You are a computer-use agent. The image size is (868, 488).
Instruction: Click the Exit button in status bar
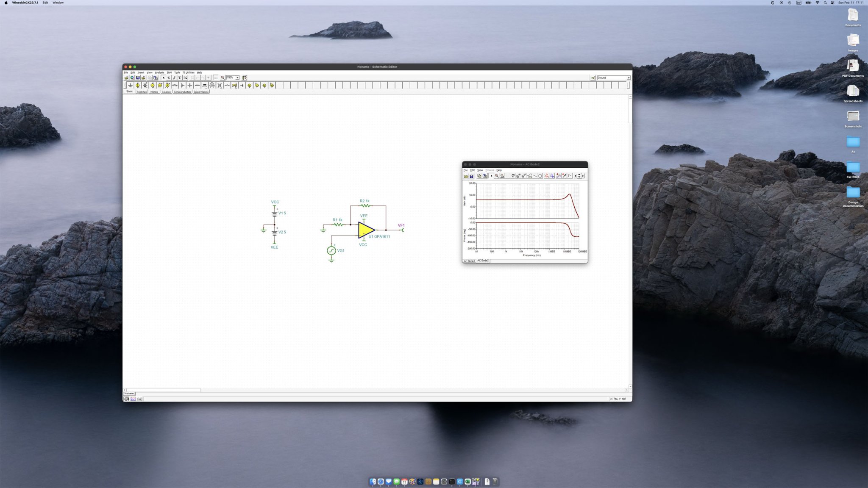click(x=139, y=399)
